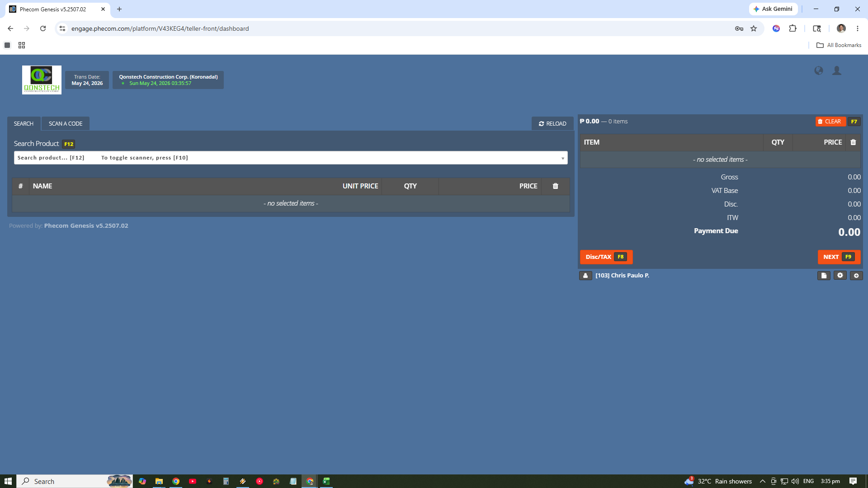Click the browser back arrow
Screen dimensions: 868x488
pyautogui.click(x=10, y=28)
